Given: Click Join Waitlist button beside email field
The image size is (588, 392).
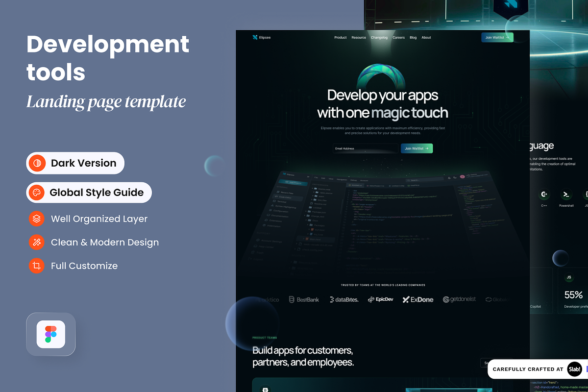Looking at the screenshot, I should click(416, 148).
